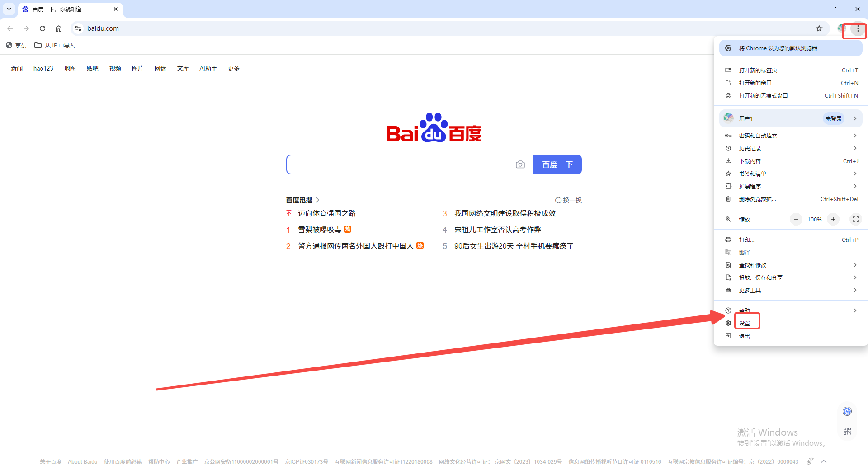Screen dimensions: 868x470
Task: Open the 图片 navigation link
Action: (x=138, y=68)
